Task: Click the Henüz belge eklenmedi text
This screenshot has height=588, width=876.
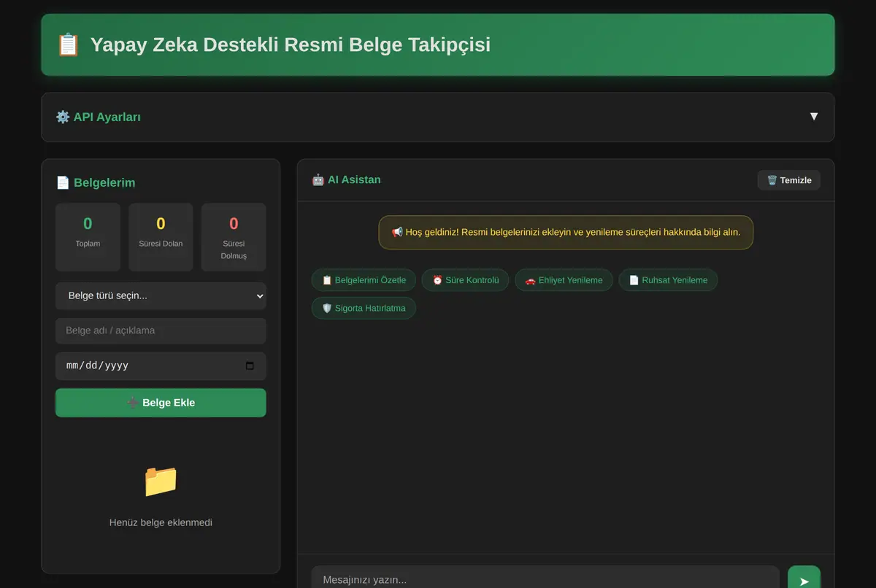Action: [161, 522]
